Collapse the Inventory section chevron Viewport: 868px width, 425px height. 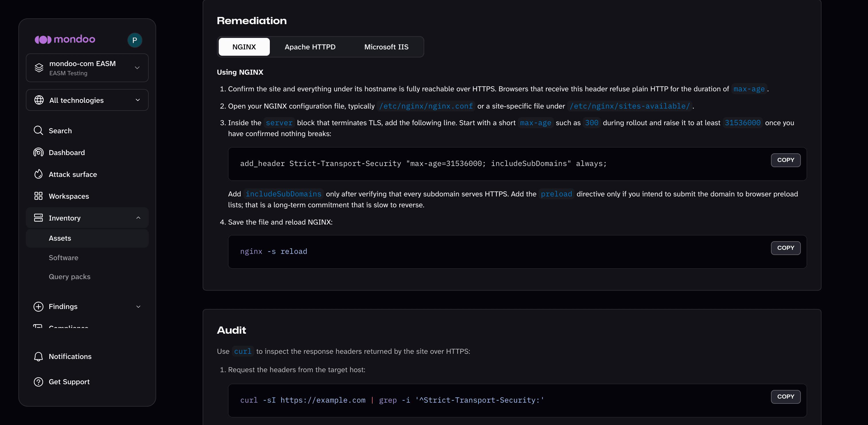[138, 218]
